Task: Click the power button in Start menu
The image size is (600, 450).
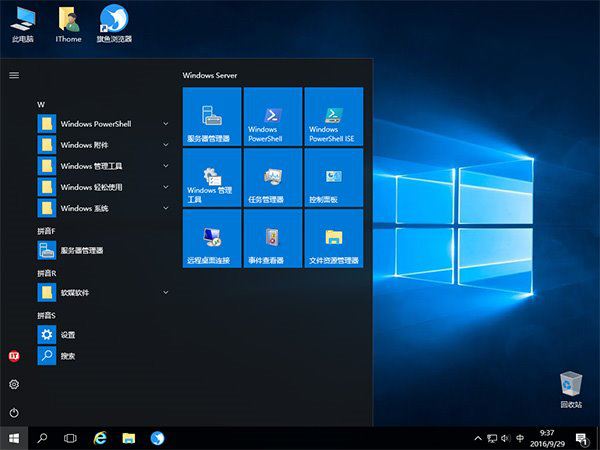Action: tap(14, 412)
